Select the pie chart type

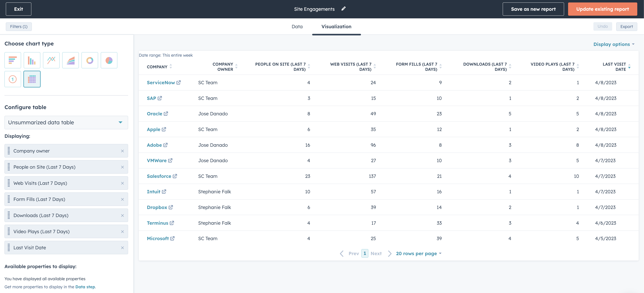click(109, 60)
